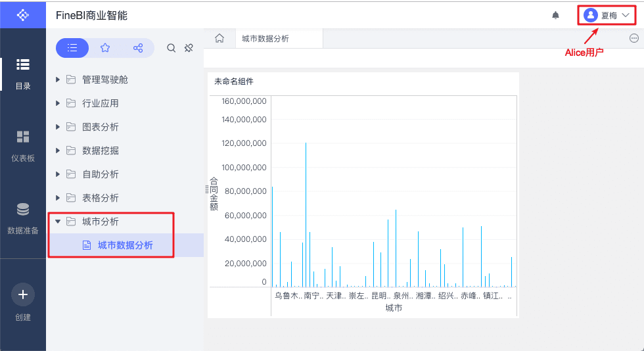Expand the 自助分析 folder arrow
Image resolution: width=644 pixels, height=351 pixels.
pos(58,174)
